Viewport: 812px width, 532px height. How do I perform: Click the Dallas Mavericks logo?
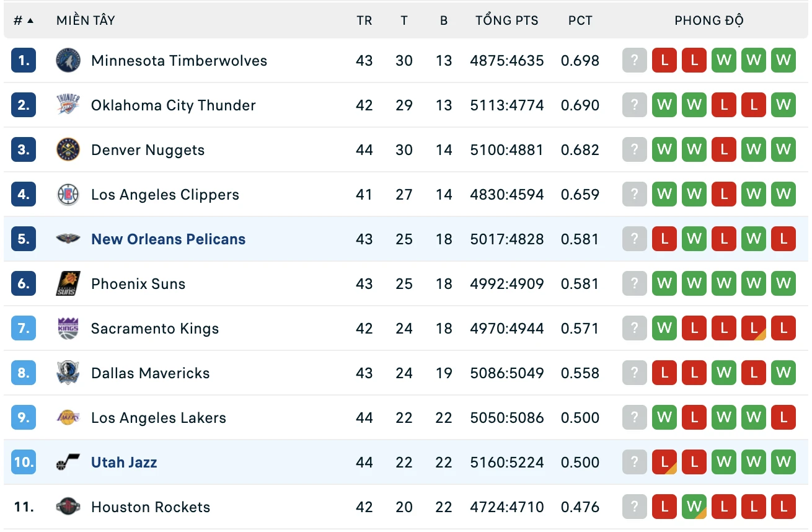click(x=68, y=373)
